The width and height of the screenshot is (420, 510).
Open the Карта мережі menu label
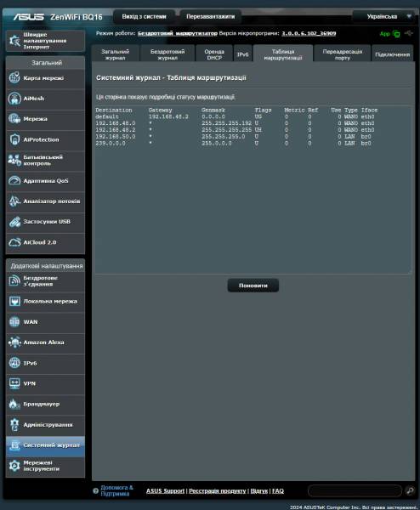(43, 78)
